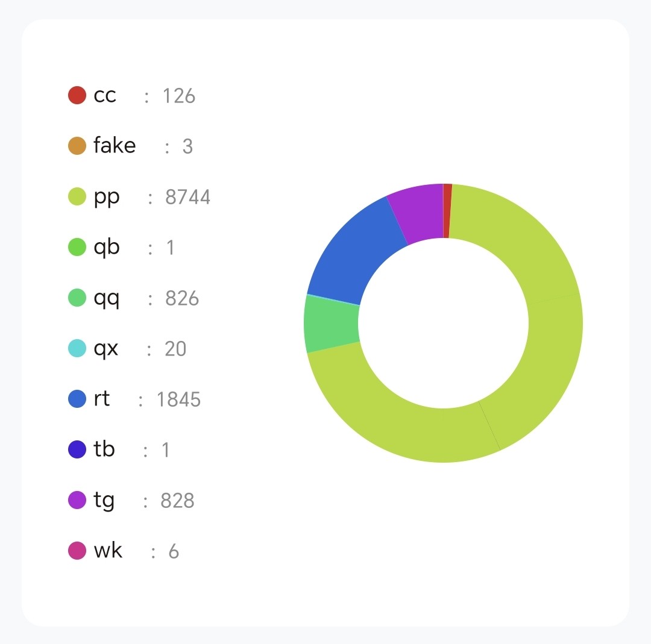Select the pp legend label
Image resolution: width=651 pixels, height=644 pixels.
[x=107, y=198]
